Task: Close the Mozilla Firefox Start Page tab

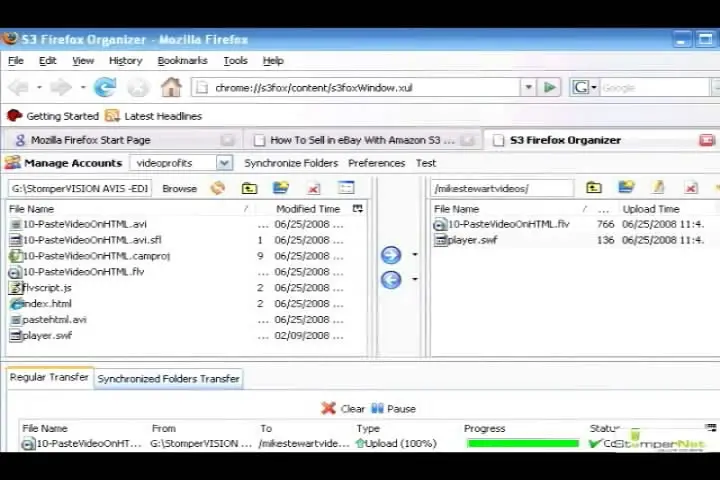Action: click(x=227, y=140)
